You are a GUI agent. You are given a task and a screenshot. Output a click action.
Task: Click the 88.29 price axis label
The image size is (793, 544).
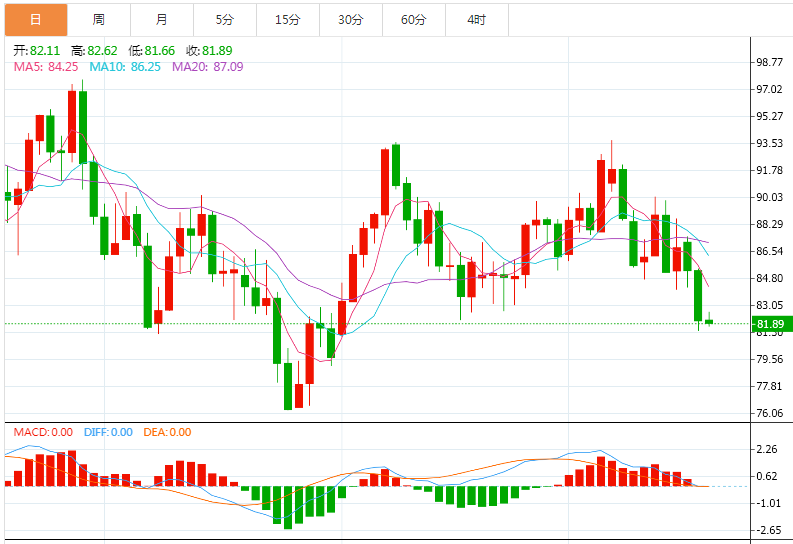769,224
